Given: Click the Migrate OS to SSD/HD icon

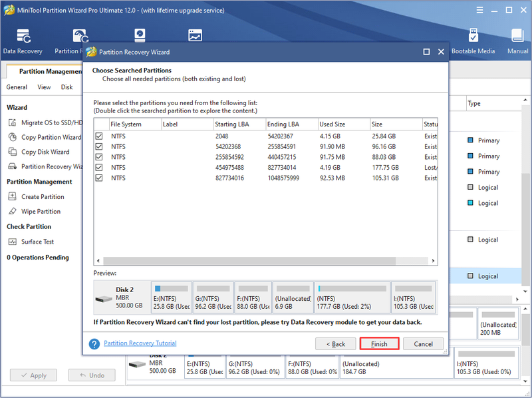Looking at the screenshot, I should [12, 122].
